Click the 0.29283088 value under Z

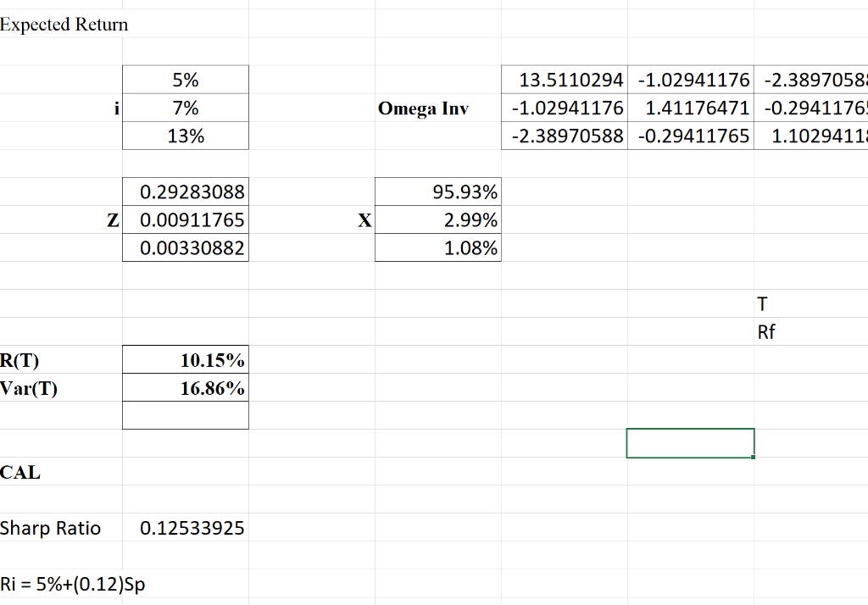pos(185,191)
